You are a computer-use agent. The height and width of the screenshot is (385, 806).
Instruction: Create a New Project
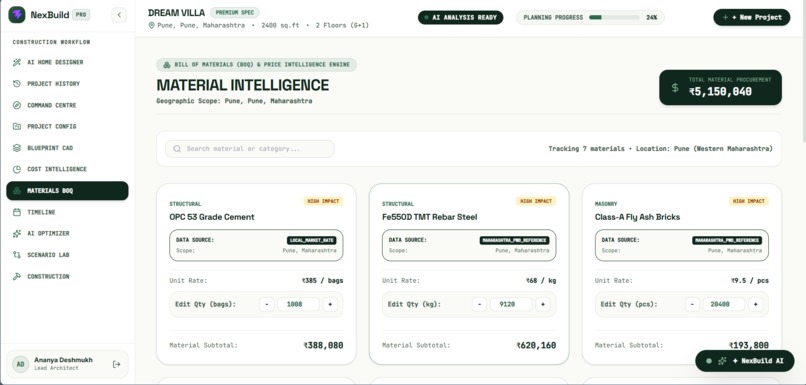pyautogui.click(x=752, y=17)
